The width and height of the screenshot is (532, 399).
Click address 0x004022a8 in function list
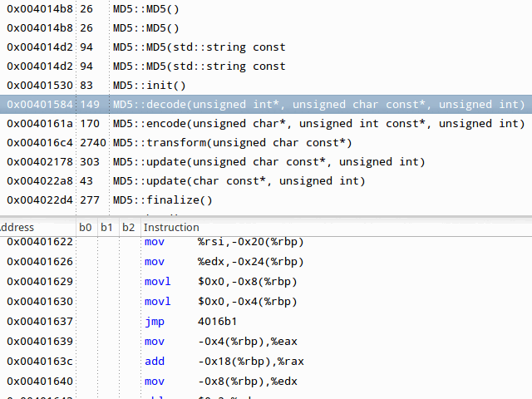point(40,181)
